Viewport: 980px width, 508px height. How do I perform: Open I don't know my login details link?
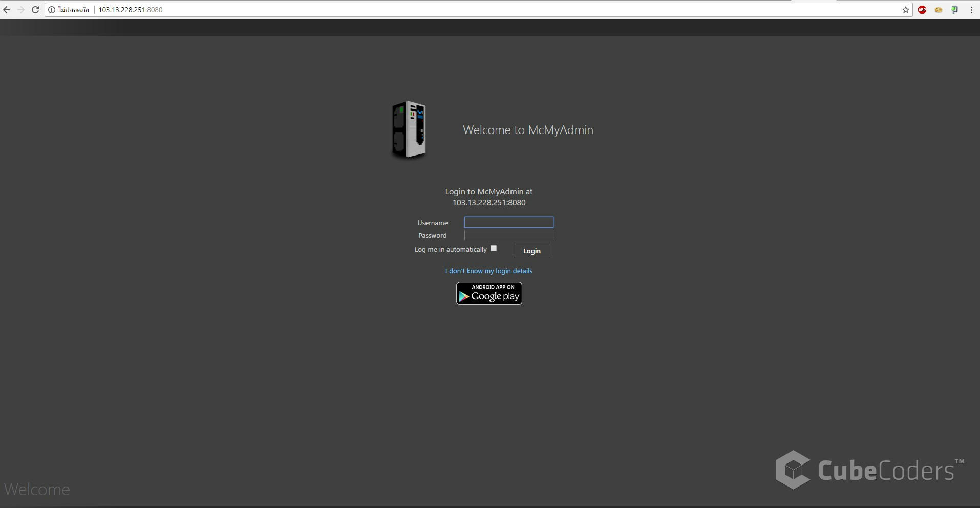pyautogui.click(x=489, y=271)
